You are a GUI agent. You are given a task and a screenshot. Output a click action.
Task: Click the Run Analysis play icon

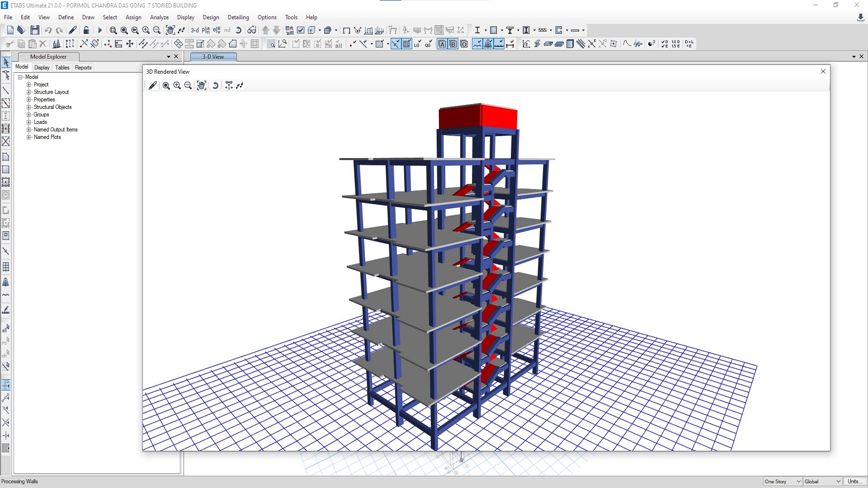click(x=100, y=30)
